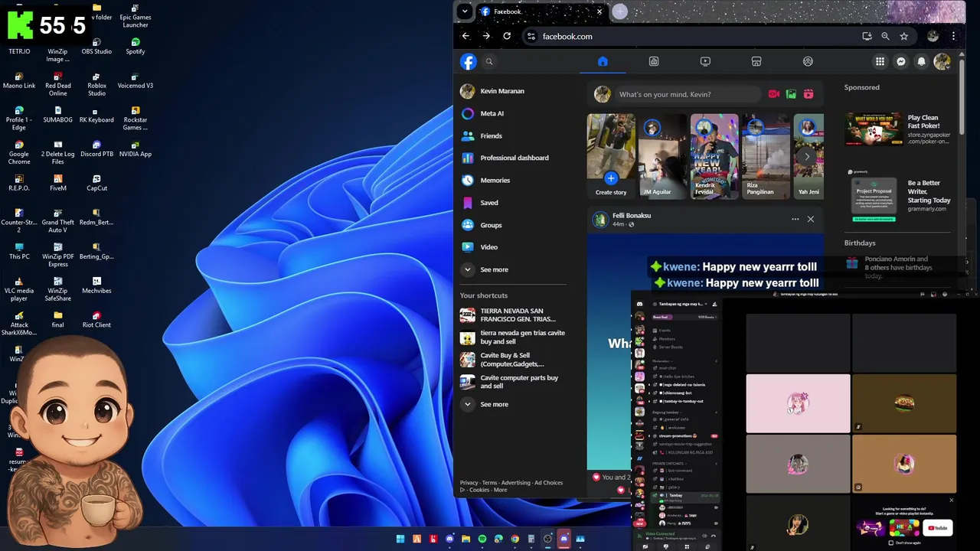This screenshot has height=551, width=980.
Task: Open Groups in Facebook sidebar
Action: (x=513, y=225)
